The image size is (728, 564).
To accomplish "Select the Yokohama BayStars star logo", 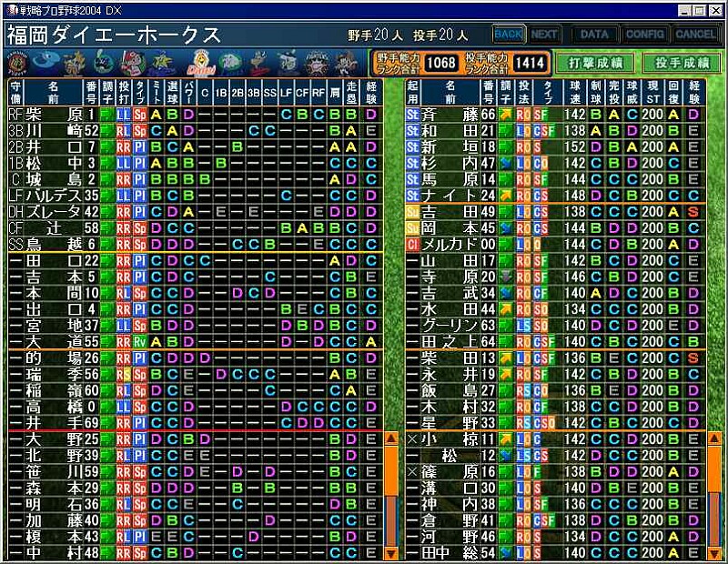I will click(162, 63).
